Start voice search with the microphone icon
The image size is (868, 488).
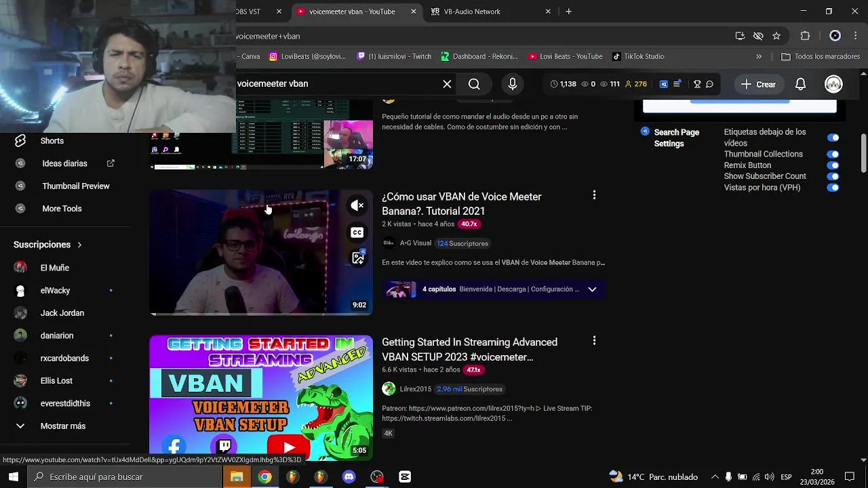[x=513, y=84]
